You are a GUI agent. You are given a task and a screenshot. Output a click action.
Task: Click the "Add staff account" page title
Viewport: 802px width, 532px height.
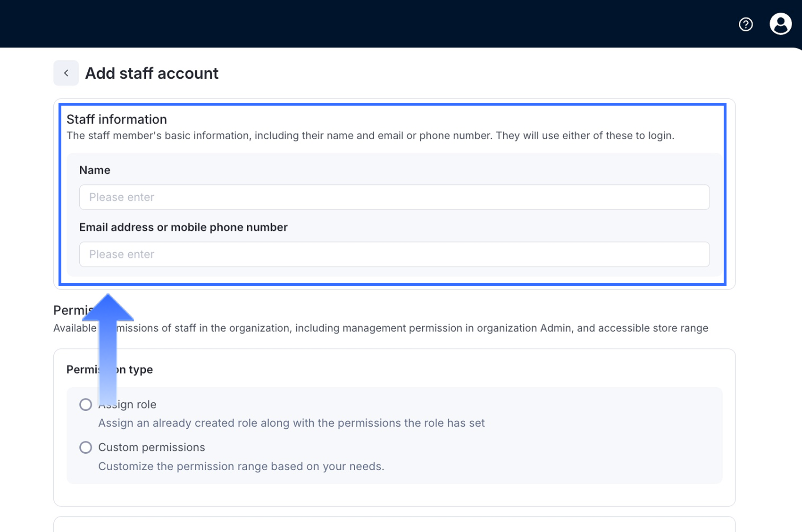coord(151,73)
